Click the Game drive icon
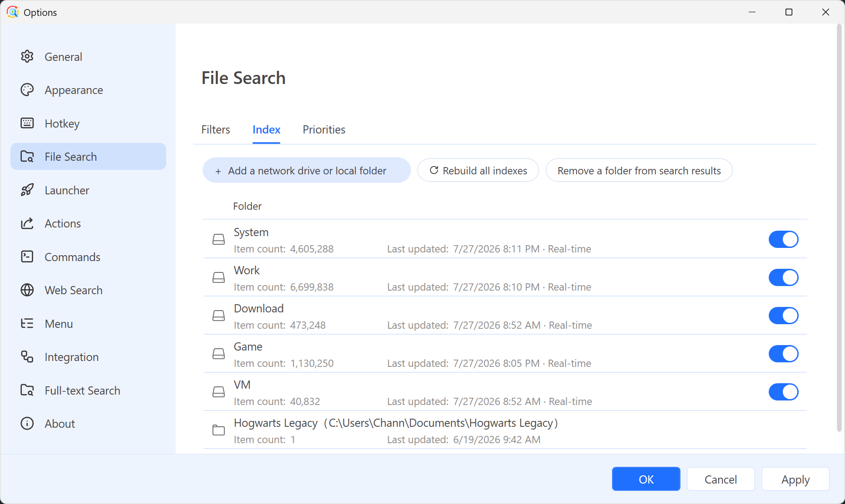845x504 pixels. click(x=219, y=354)
